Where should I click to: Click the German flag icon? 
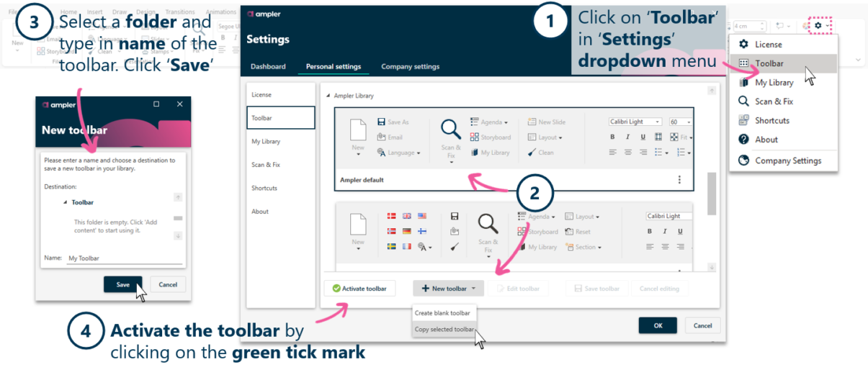click(407, 231)
